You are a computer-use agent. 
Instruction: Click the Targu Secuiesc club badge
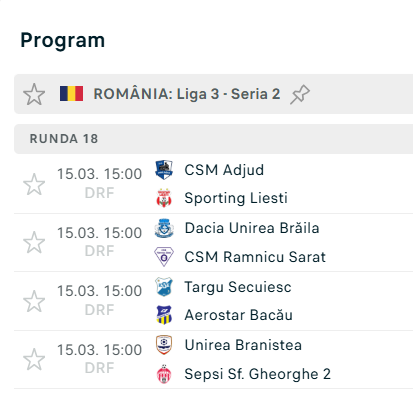coord(164,287)
